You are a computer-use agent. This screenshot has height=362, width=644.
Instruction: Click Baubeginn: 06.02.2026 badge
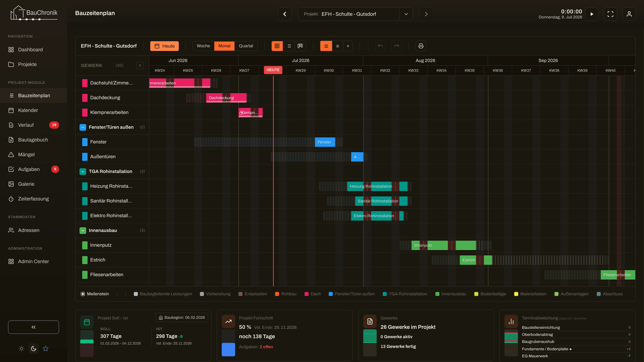coord(182,318)
